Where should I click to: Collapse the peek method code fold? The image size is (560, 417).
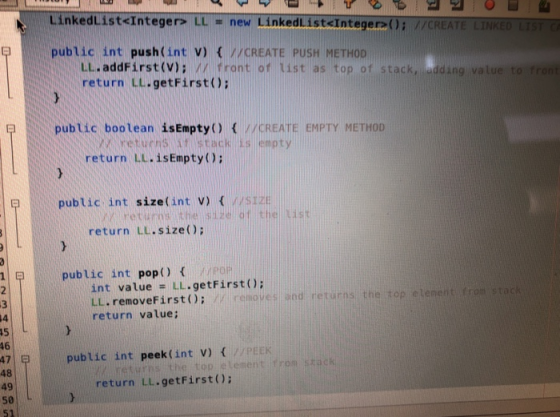25,358
